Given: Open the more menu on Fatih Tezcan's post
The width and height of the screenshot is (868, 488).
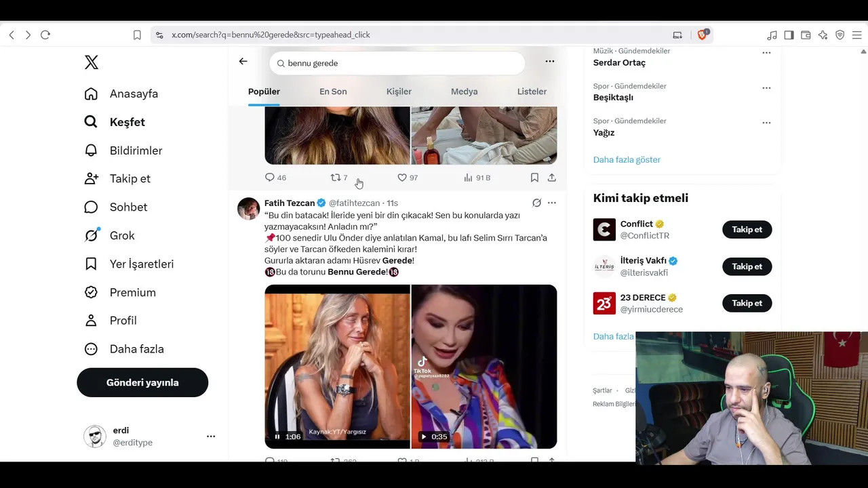Looking at the screenshot, I should 552,203.
